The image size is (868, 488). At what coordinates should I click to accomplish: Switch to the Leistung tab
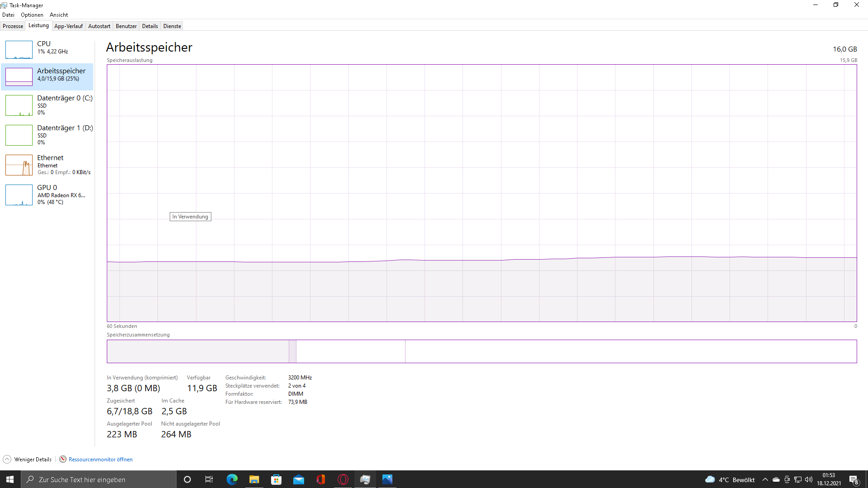point(38,26)
